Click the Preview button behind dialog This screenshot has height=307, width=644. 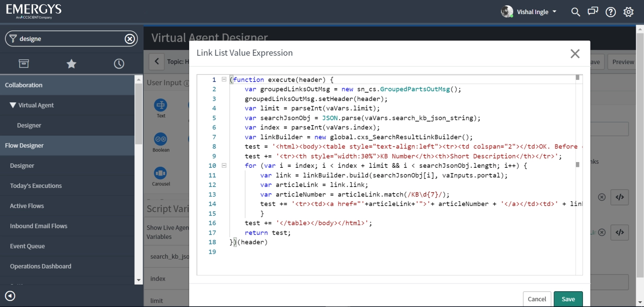pyautogui.click(x=623, y=62)
